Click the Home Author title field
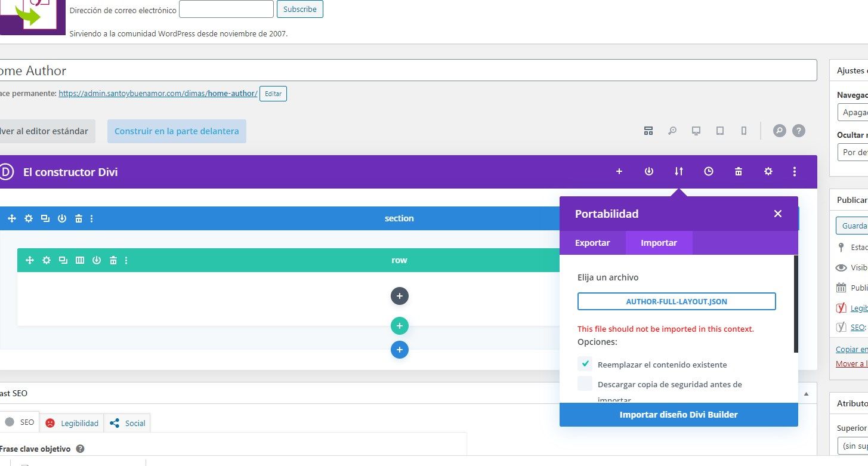The image size is (868, 466). [x=408, y=70]
